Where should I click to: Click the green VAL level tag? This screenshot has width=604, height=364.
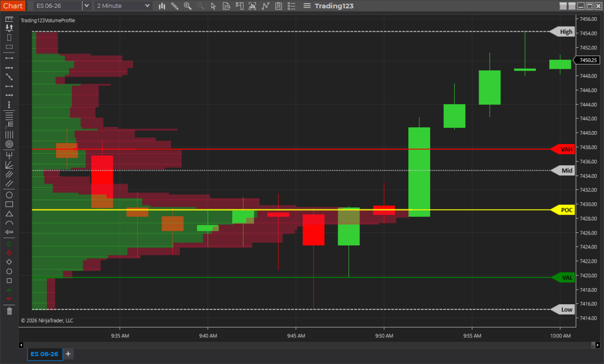click(563, 277)
